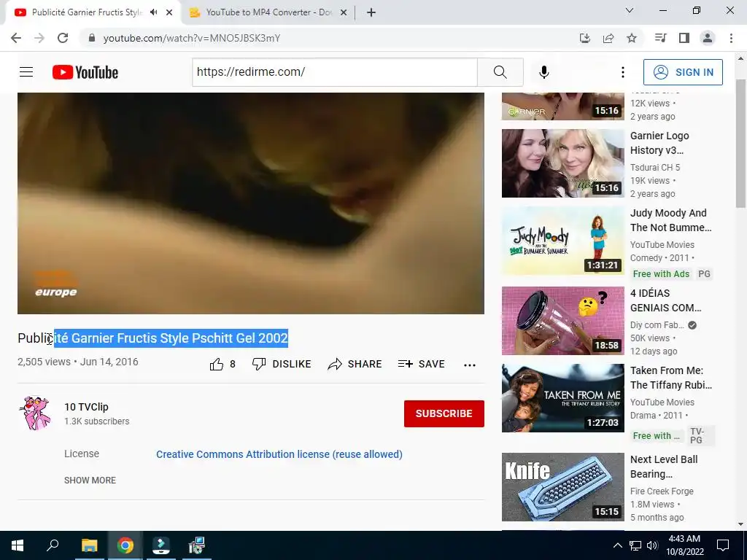Open Garnier Logo History v3 title
The height and width of the screenshot is (560, 747).
pyautogui.click(x=659, y=143)
